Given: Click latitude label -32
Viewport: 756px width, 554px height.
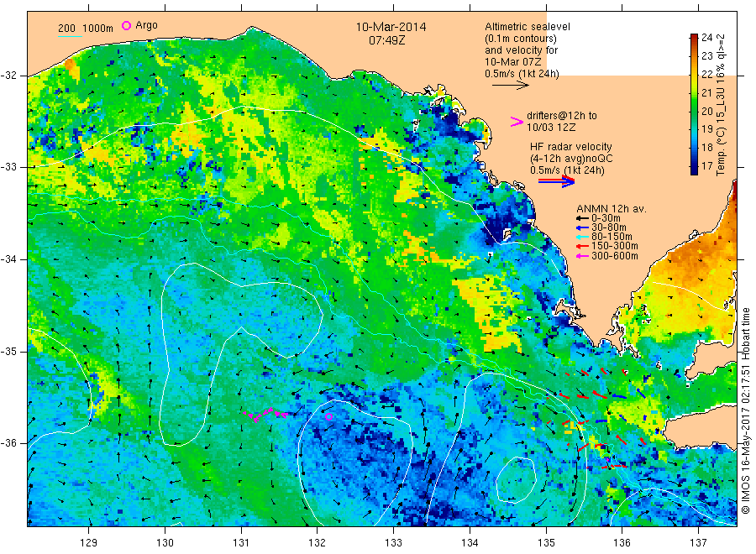Looking at the screenshot, I should (8, 76).
